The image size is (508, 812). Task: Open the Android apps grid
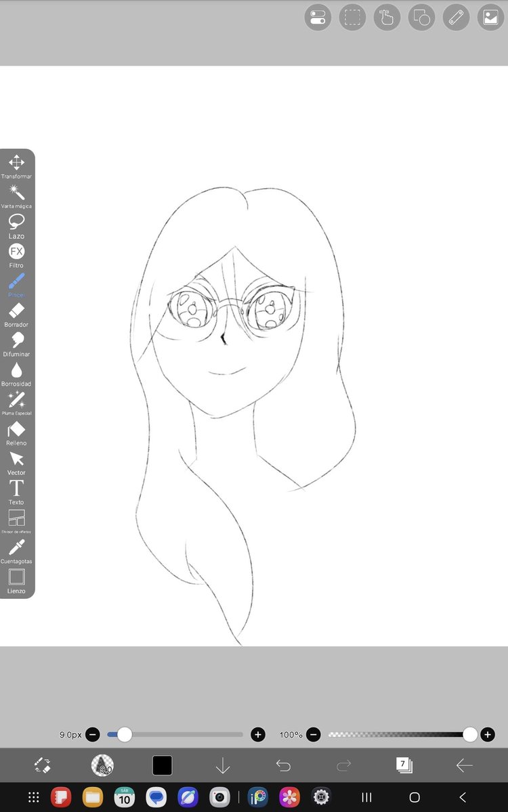(34, 797)
